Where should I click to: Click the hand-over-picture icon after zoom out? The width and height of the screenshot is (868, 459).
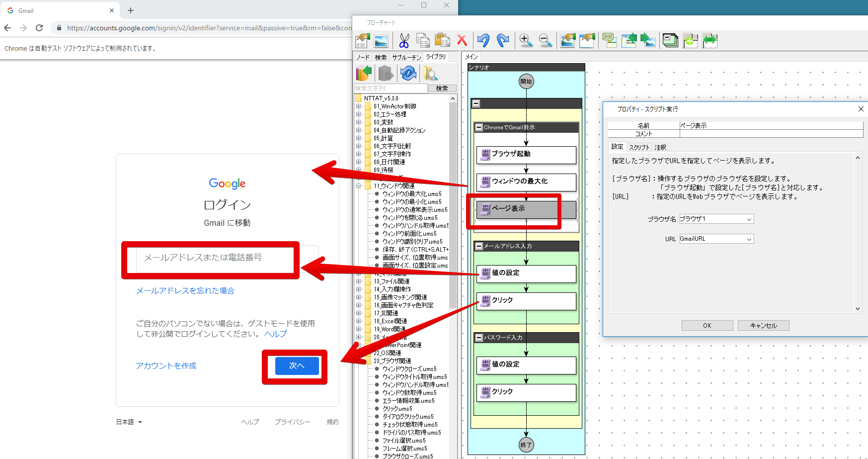point(568,40)
